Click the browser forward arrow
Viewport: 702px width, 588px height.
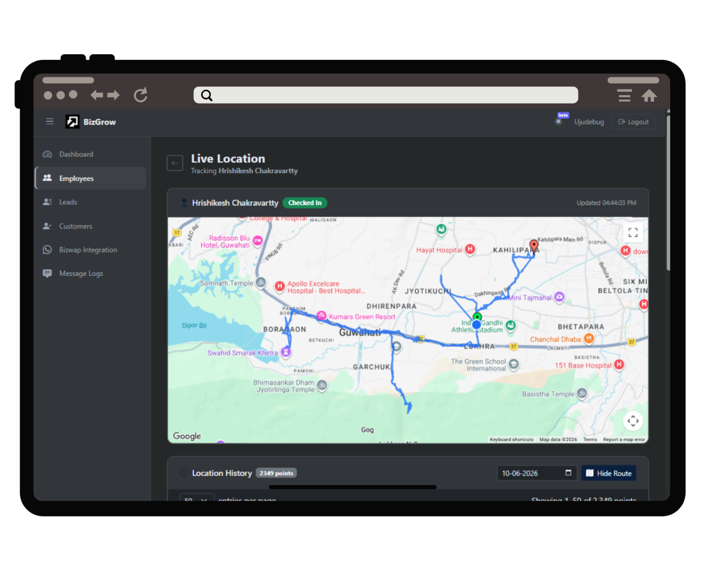114,95
